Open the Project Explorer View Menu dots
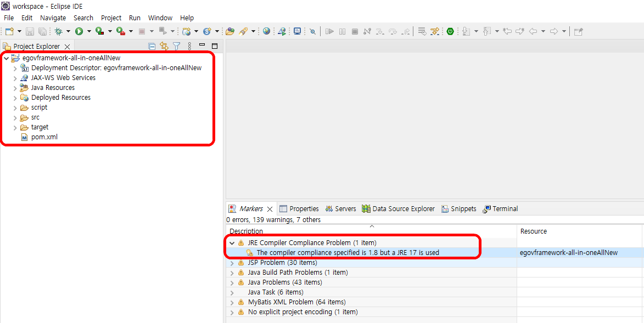The image size is (644, 323). 189,47
